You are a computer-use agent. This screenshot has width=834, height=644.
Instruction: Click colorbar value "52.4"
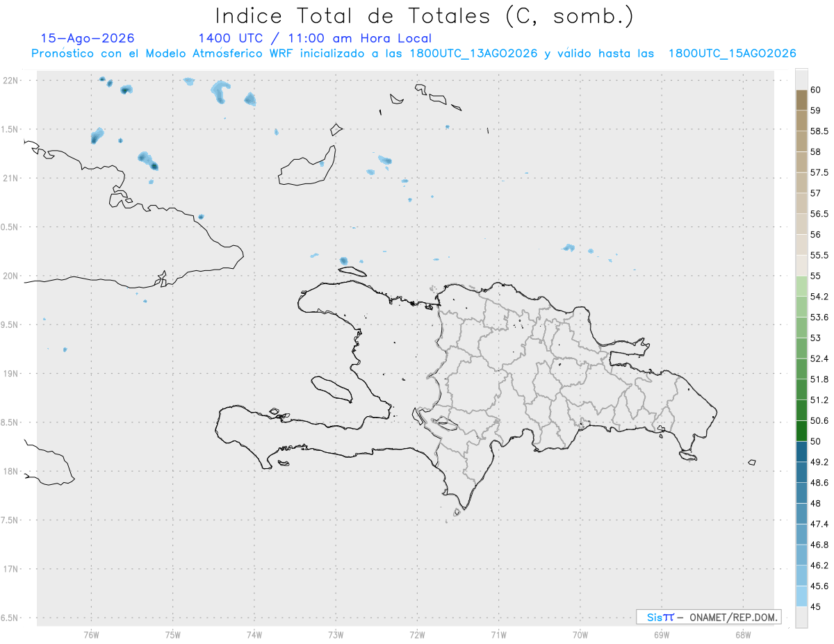pyautogui.click(x=819, y=358)
